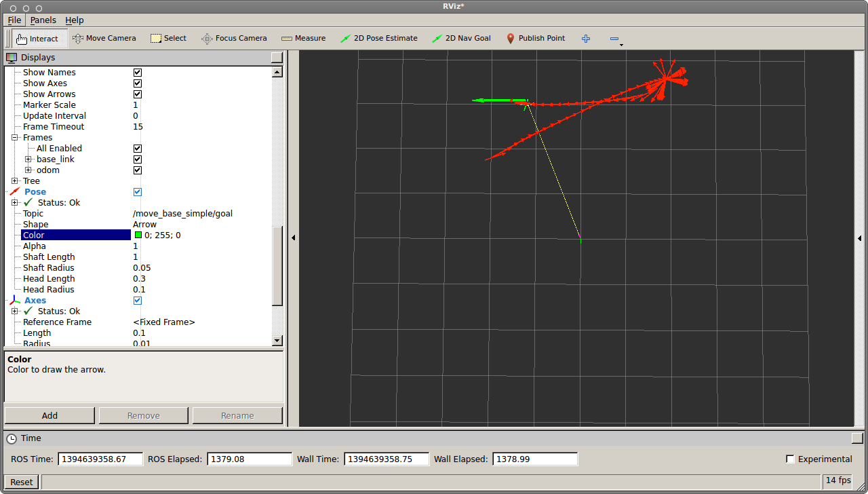Image resolution: width=868 pixels, height=494 pixels.
Task: Click the Add display button
Action: point(50,415)
